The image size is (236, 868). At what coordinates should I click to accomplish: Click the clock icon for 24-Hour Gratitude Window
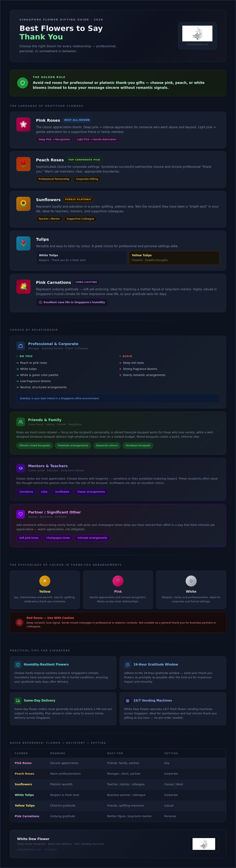click(128, 665)
